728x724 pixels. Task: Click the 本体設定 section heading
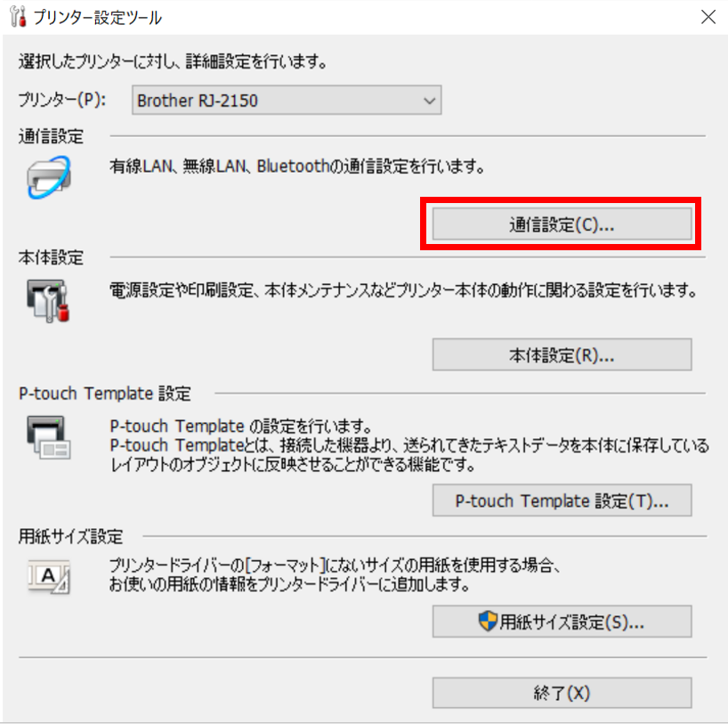pyautogui.click(x=51, y=257)
